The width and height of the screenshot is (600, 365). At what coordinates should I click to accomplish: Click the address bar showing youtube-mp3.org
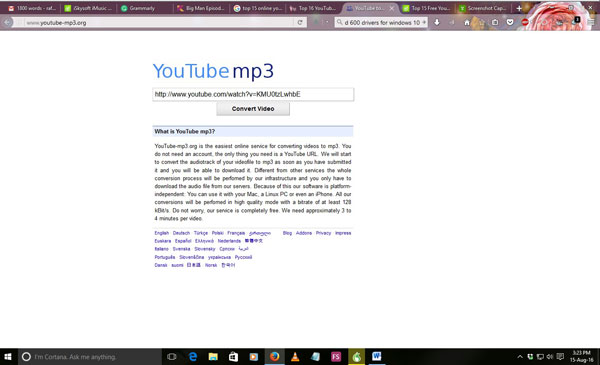159,23
